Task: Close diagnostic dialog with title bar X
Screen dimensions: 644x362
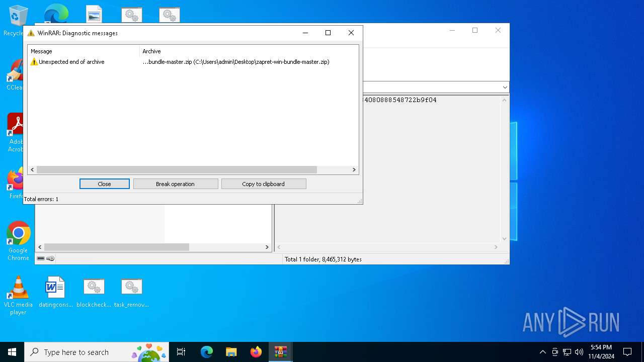Action: tap(351, 33)
